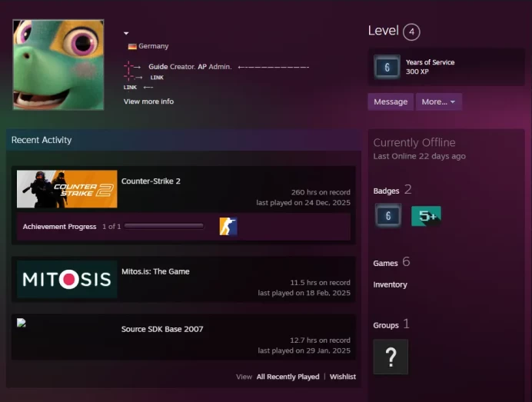The width and height of the screenshot is (532, 402).
Task: Click the Years of Service text
Action: 430,62
